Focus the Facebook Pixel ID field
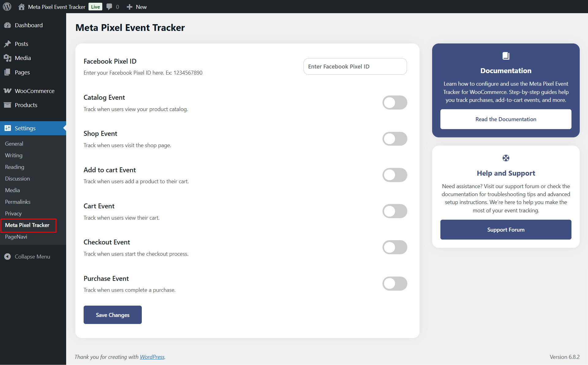 355,66
